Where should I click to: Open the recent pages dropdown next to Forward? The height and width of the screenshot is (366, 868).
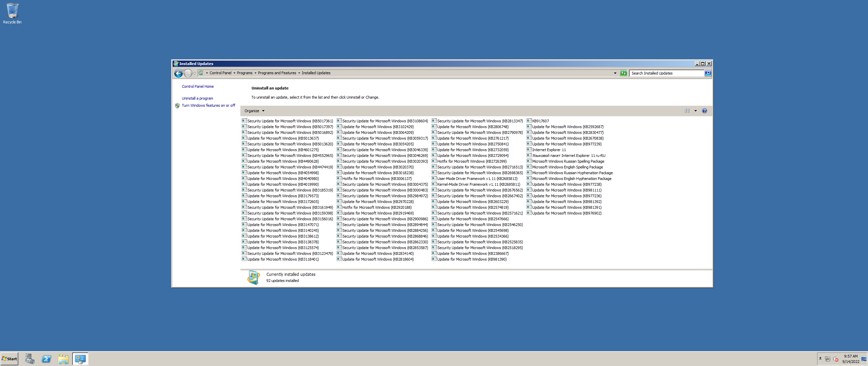(x=195, y=73)
